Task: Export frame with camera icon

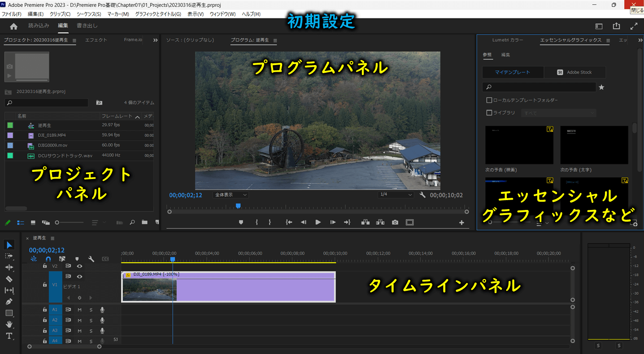Action: 395,222
